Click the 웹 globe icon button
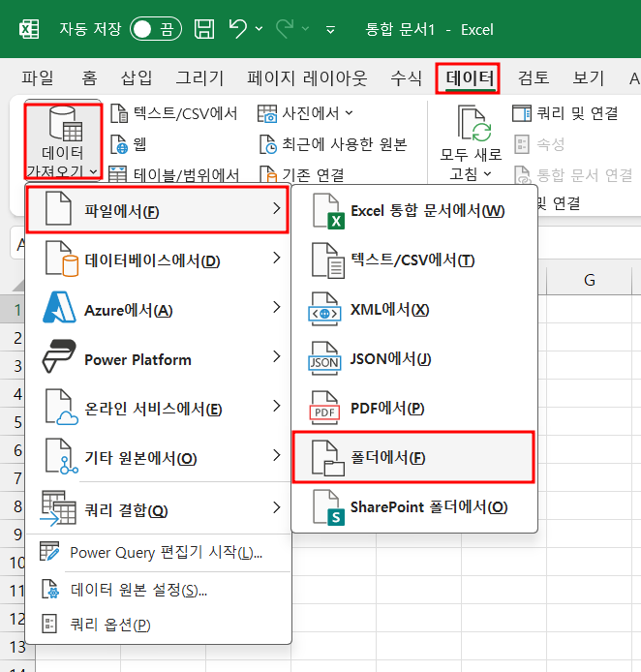Viewport: 641px width, 672px height. point(128,144)
